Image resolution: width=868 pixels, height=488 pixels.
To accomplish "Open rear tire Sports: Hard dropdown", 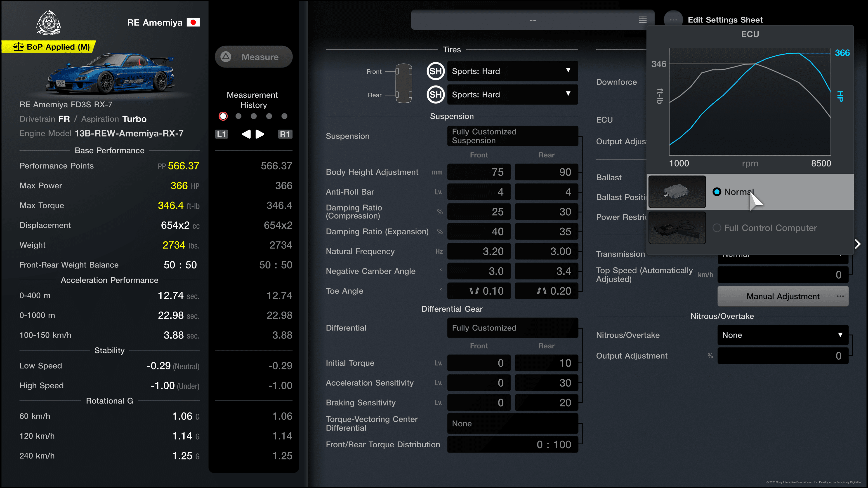I will tap(512, 95).
